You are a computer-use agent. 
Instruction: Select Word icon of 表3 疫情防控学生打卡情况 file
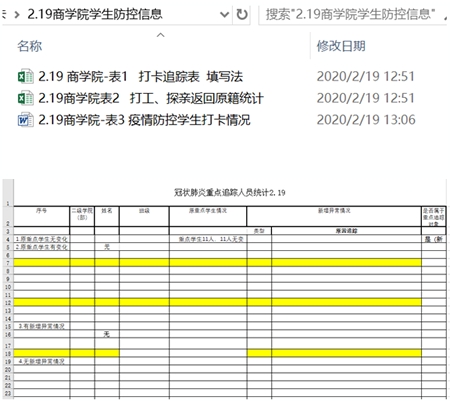tap(25, 120)
